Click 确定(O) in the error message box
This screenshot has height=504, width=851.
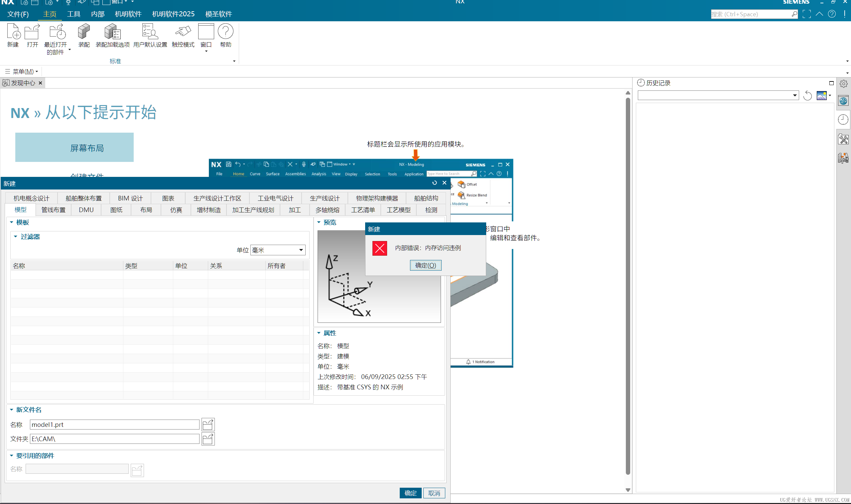pyautogui.click(x=425, y=265)
